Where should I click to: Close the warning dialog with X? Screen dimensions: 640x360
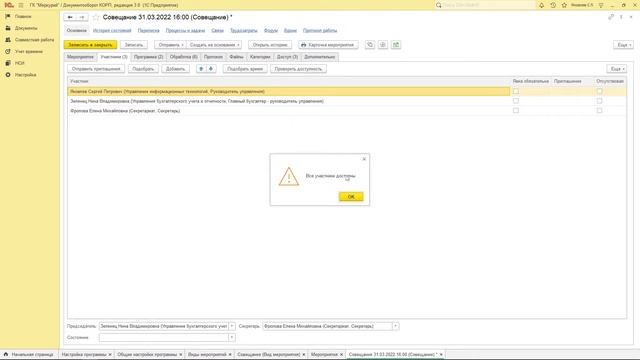pyautogui.click(x=364, y=159)
